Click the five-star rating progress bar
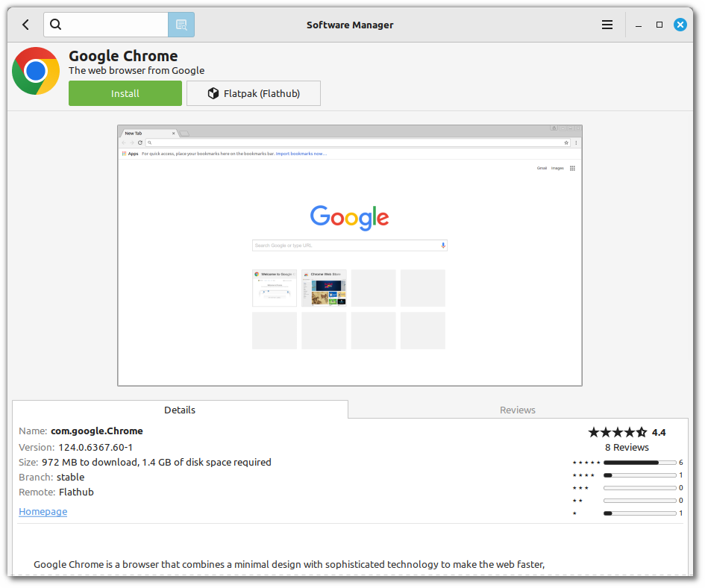This screenshot has height=588, width=705. pyautogui.click(x=638, y=462)
